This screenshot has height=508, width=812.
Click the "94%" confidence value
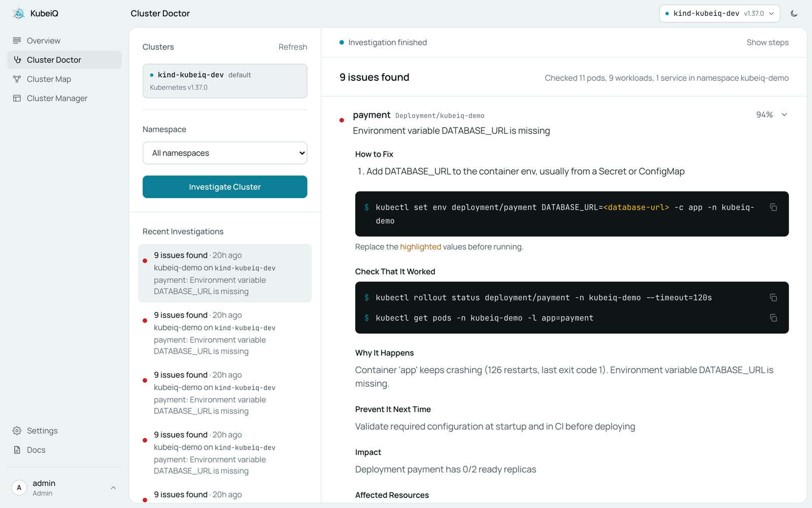[764, 115]
